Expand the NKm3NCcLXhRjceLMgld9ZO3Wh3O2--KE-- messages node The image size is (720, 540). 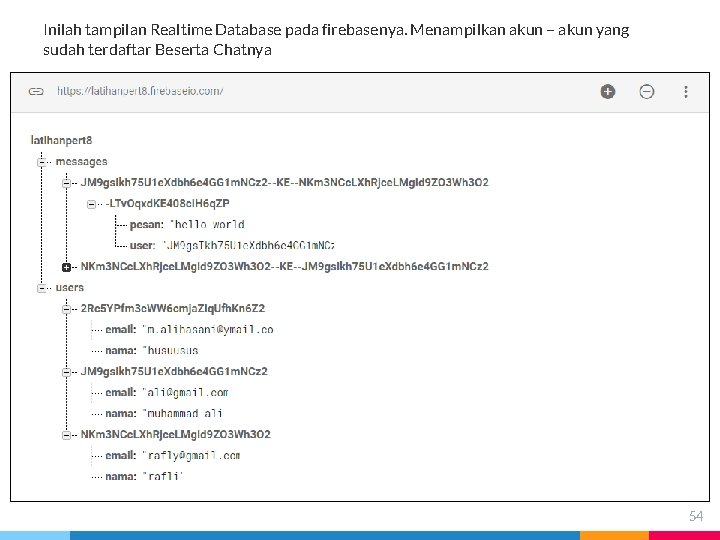[x=67, y=267]
